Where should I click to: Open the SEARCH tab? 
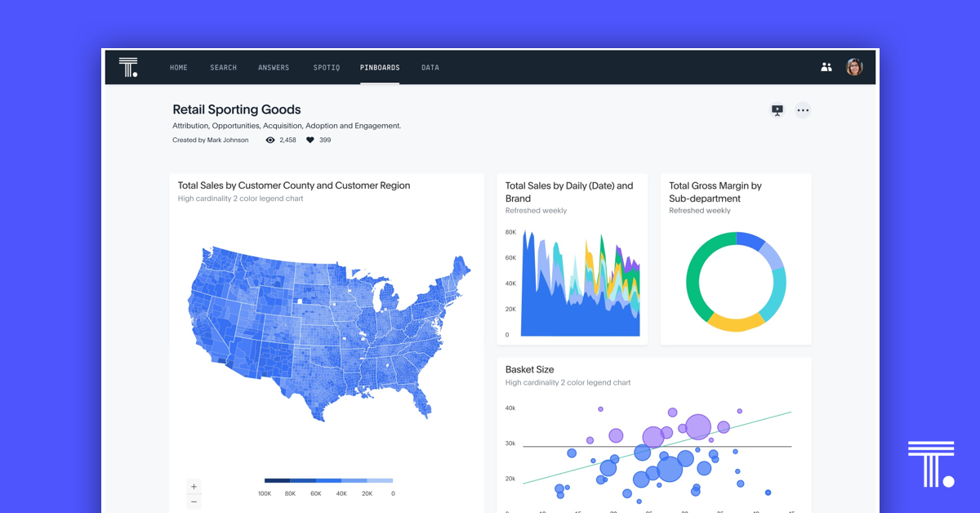tap(223, 67)
